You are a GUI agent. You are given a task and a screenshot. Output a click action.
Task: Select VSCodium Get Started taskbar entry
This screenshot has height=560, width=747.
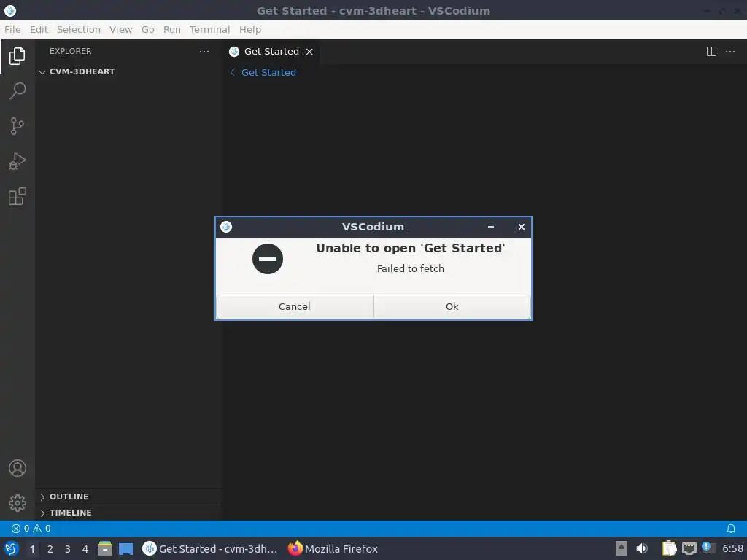210,548
